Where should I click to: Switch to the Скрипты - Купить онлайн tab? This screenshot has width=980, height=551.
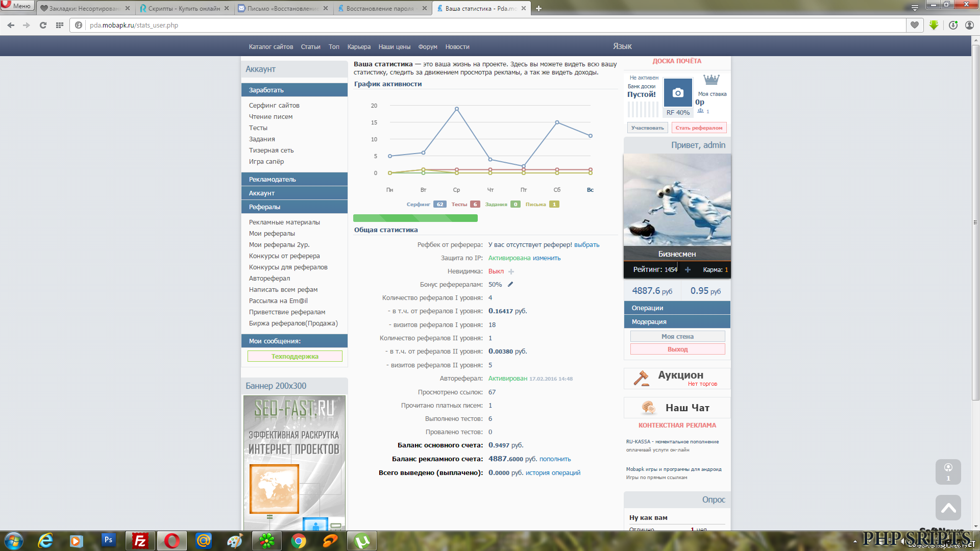coord(184,8)
